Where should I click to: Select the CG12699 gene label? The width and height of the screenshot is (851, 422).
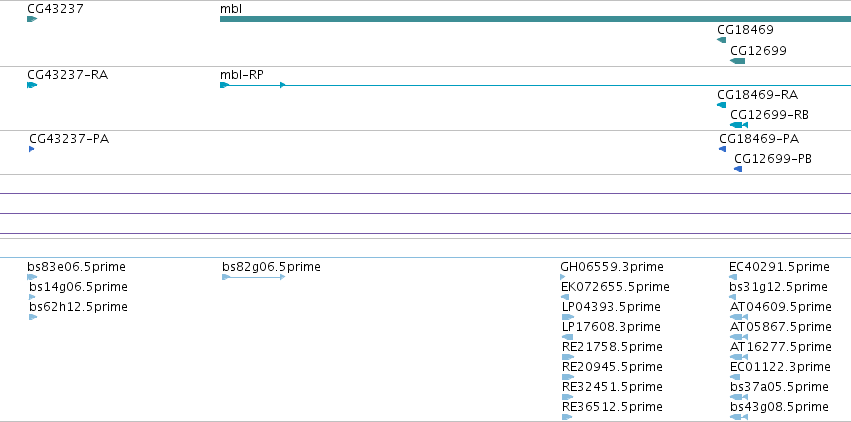coord(758,51)
